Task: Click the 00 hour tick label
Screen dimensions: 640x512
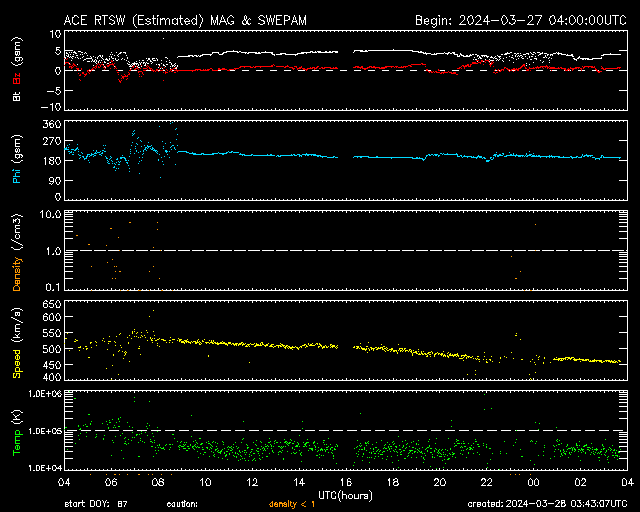Action: point(534,482)
